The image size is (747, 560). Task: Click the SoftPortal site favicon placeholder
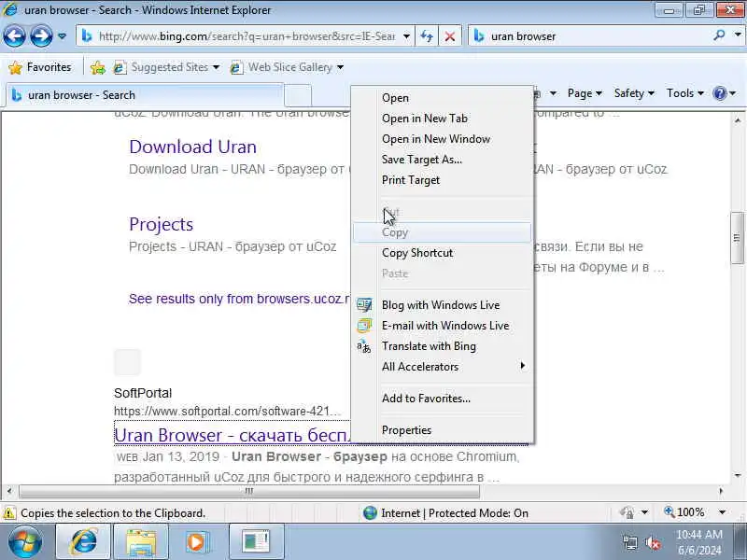[127, 362]
